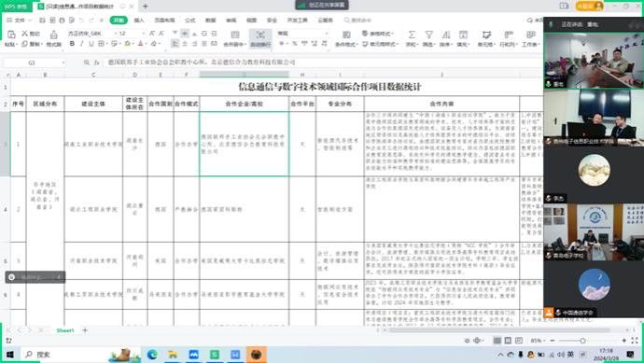Switch to the 插入 Insert tab
The image size is (644, 363).
(139, 21)
